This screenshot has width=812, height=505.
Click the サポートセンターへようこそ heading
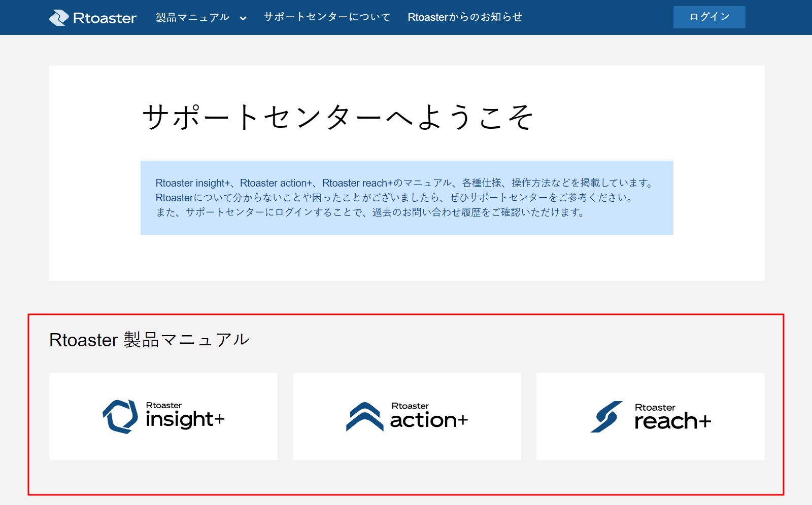coord(338,117)
